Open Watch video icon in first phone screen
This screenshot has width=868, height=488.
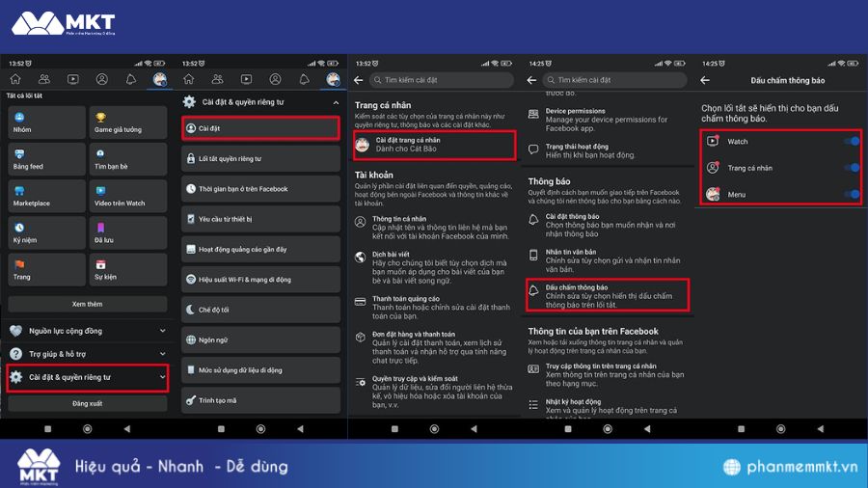[x=73, y=79]
